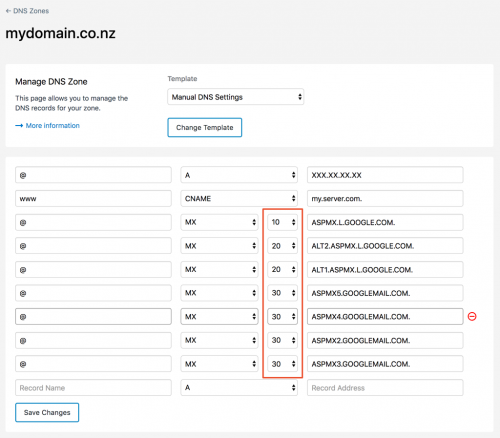Click the Change Template button
The height and width of the screenshot is (438, 500).
[205, 127]
